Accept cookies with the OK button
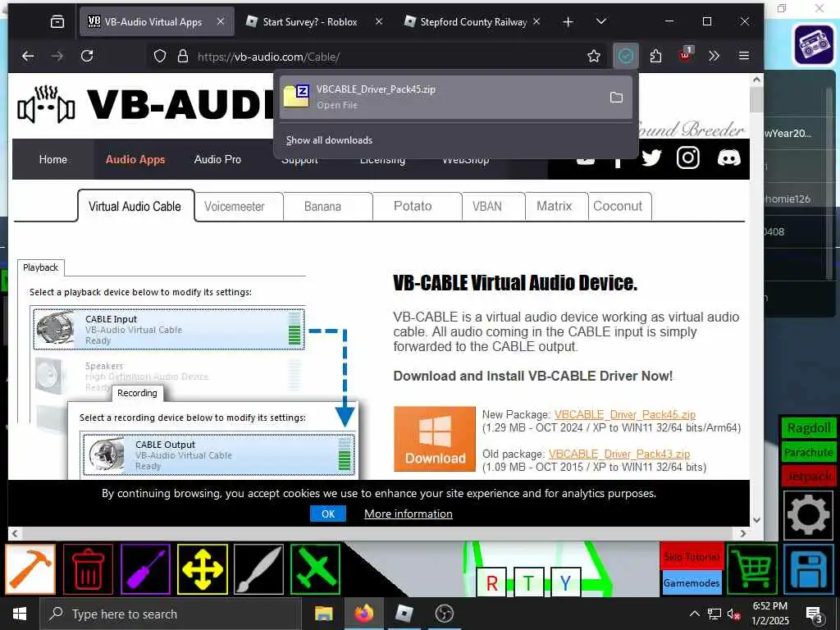 pos(328,514)
